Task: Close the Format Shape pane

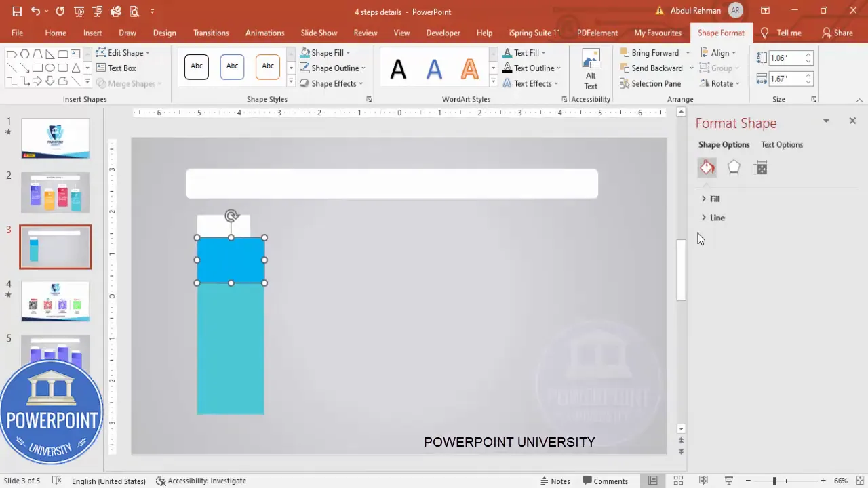Action: (852, 121)
